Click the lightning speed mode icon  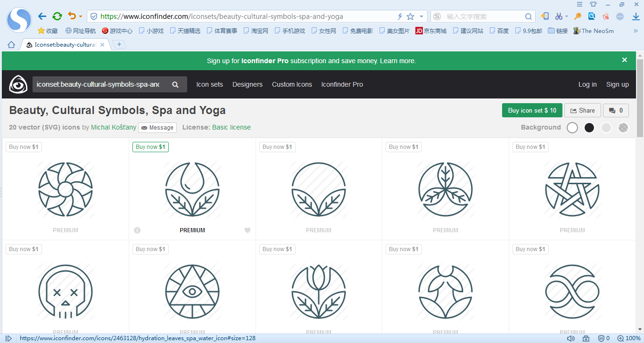400,16
